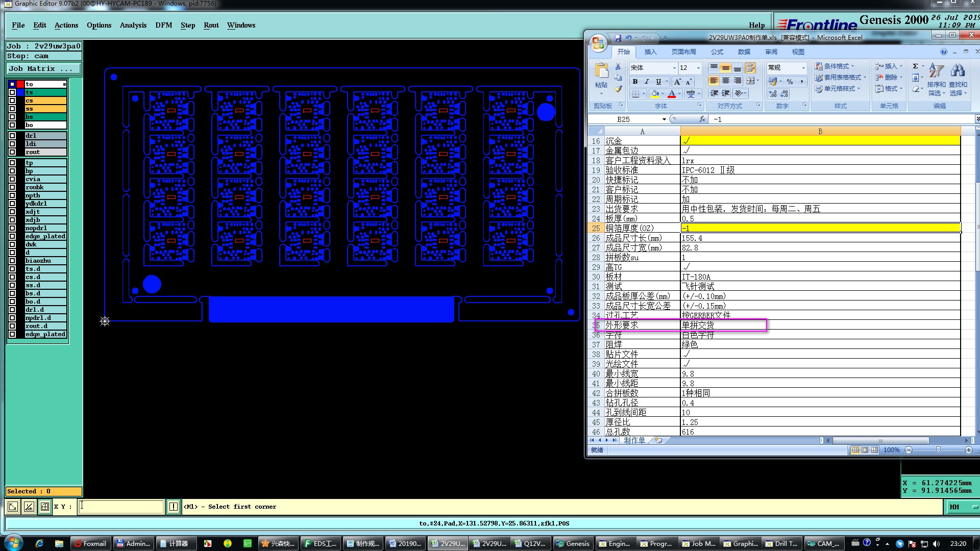
Task: Open the Genesis Analysis menu
Action: click(133, 25)
